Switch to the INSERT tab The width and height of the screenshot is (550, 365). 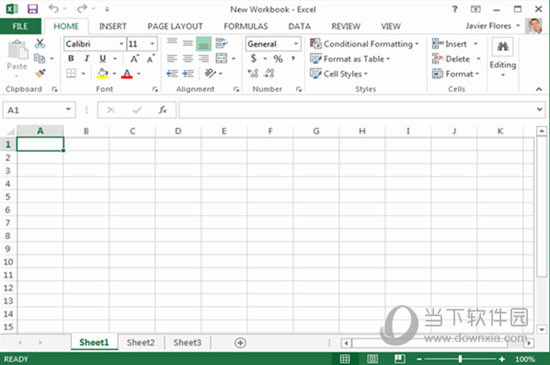pos(113,26)
